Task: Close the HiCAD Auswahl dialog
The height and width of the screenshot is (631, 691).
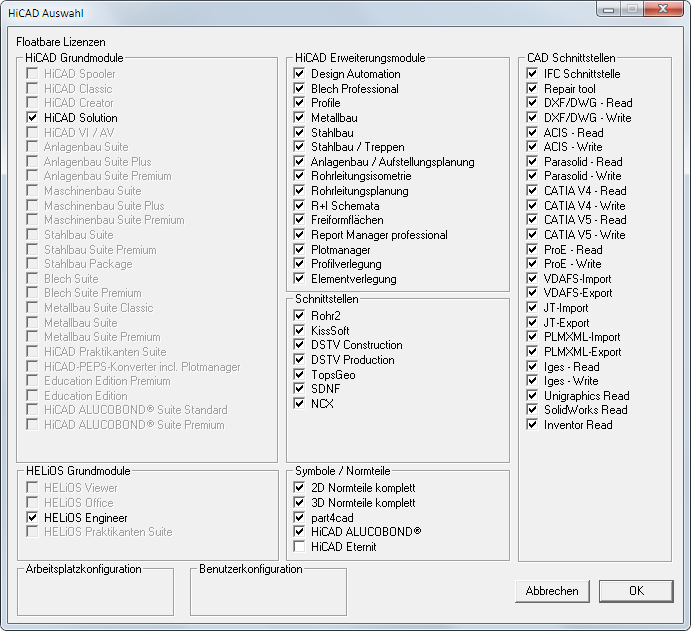Action: coord(663,9)
